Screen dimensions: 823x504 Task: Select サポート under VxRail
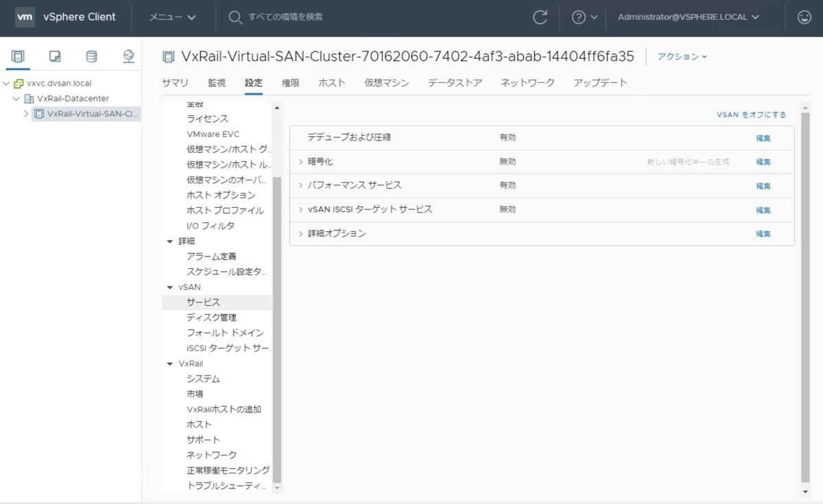[203, 440]
